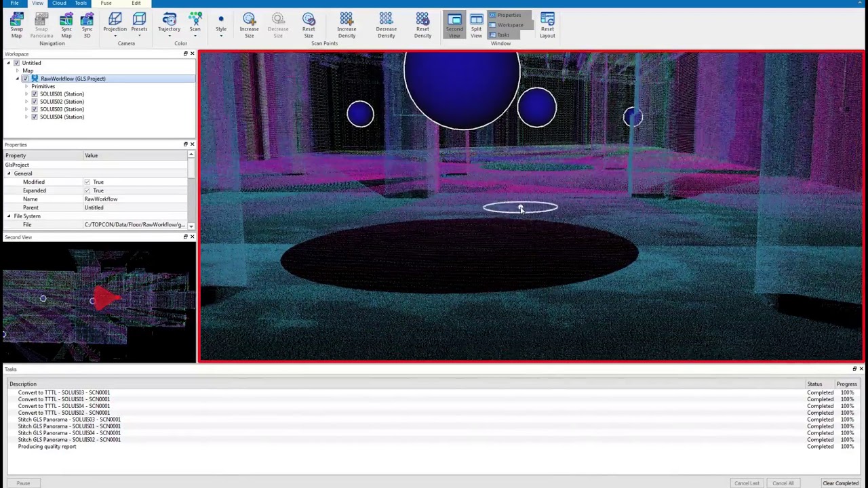Open the File menu
This screenshot has height=488, width=868.
coord(14,3)
